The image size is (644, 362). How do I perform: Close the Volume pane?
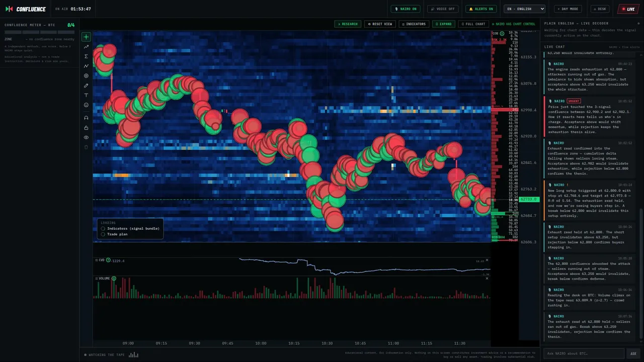(487, 278)
